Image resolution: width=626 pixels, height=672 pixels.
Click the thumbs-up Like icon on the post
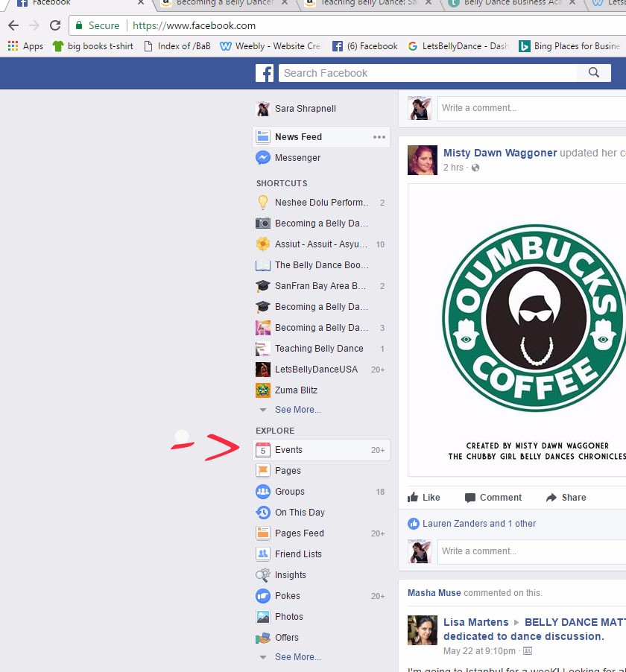coord(413,497)
